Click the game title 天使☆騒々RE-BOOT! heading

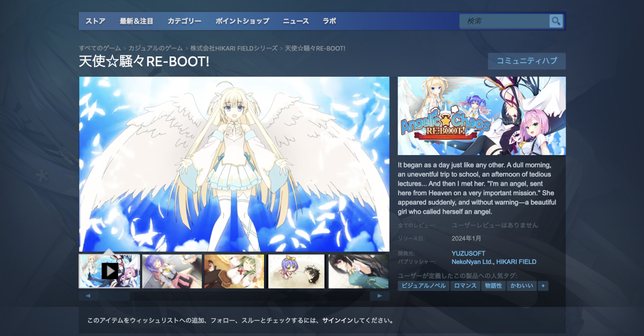click(x=144, y=62)
